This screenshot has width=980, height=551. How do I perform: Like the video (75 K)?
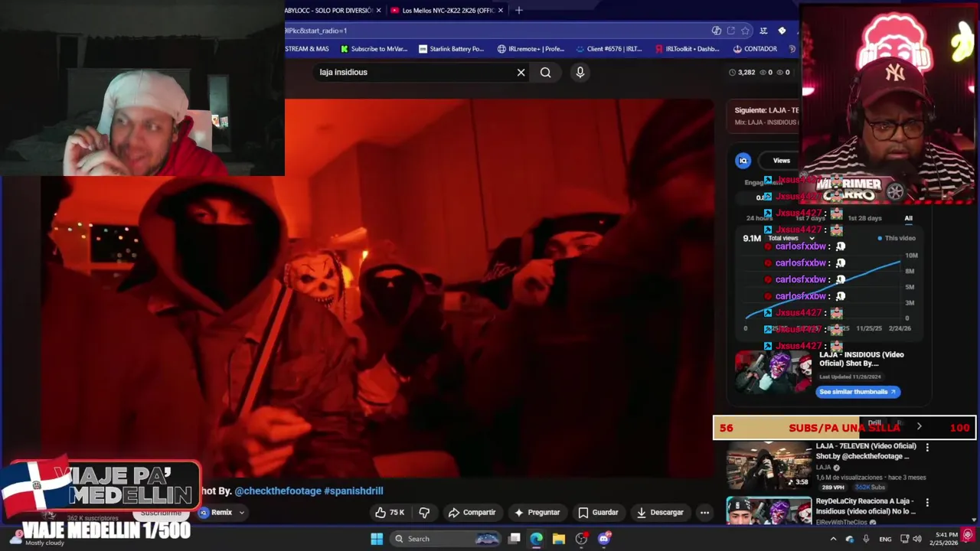389,512
